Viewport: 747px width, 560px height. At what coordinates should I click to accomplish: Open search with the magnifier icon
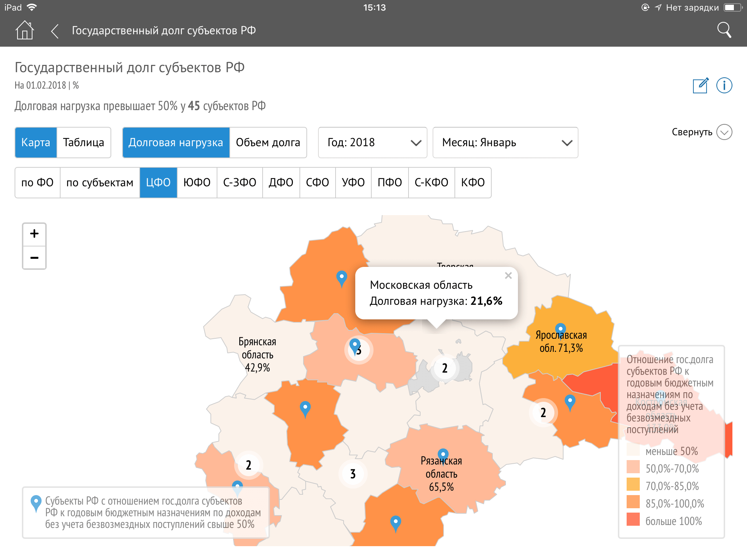pyautogui.click(x=724, y=30)
